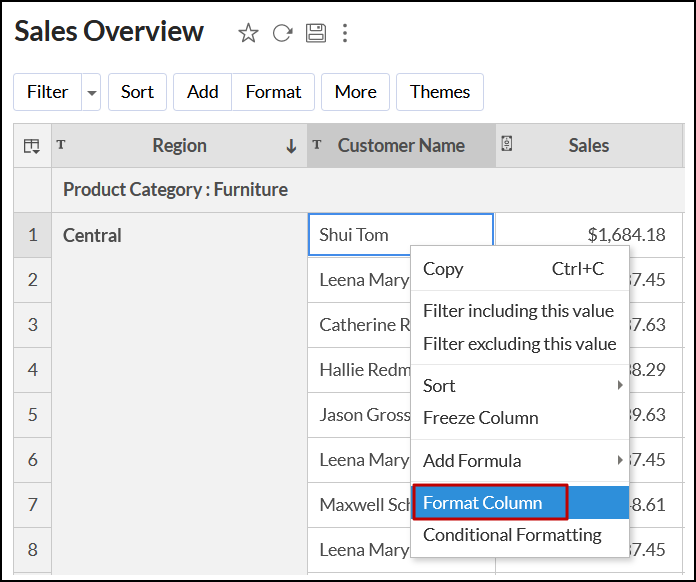696x582 pixels.
Task: Save the view using the disk icon
Action: (316, 33)
